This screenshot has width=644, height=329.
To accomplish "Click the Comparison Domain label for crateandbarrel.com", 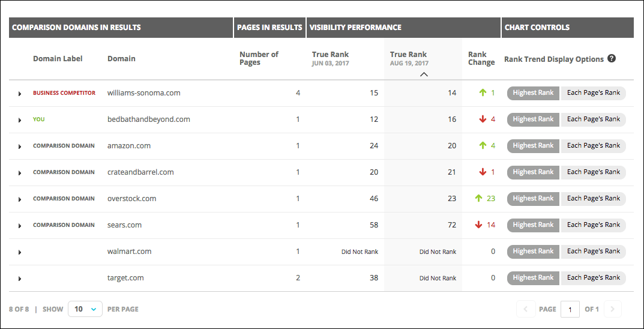I will tap(64, 172).
